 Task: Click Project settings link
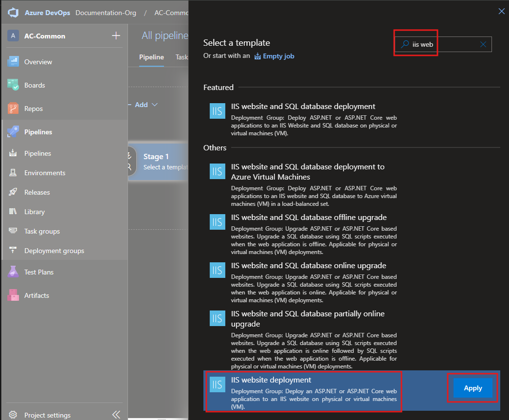tap(47, 415)
